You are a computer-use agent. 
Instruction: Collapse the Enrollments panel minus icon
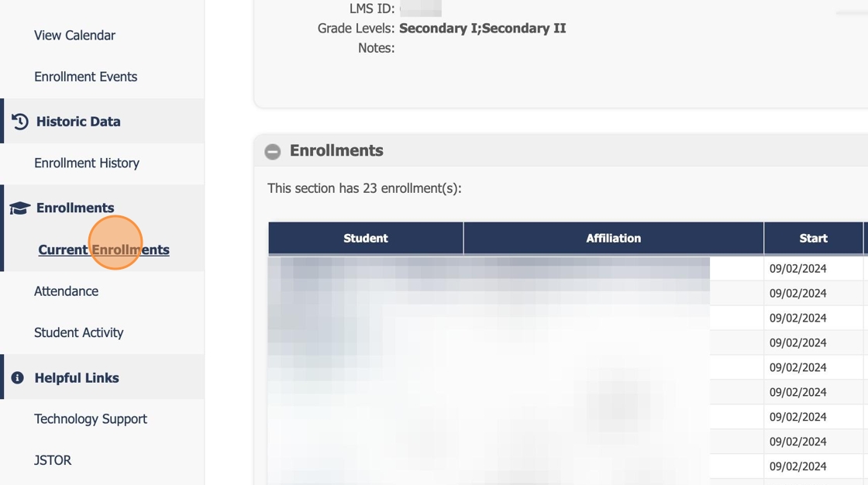tap(272, 151)
